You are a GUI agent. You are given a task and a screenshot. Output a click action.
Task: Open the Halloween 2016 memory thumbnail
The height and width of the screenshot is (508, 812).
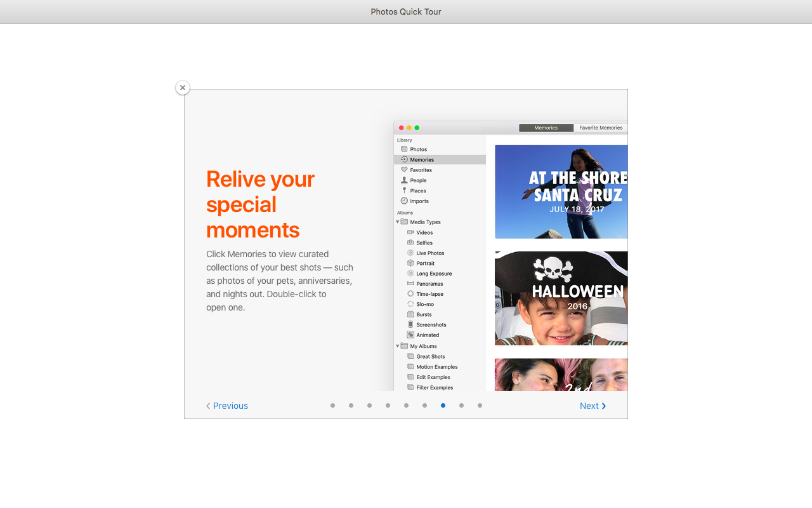pos(561,298)
